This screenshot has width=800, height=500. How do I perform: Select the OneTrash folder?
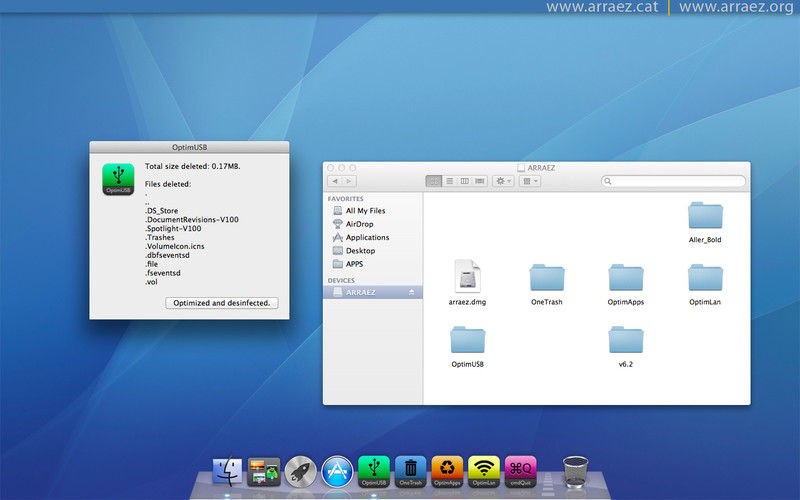(x=546, y=284)
